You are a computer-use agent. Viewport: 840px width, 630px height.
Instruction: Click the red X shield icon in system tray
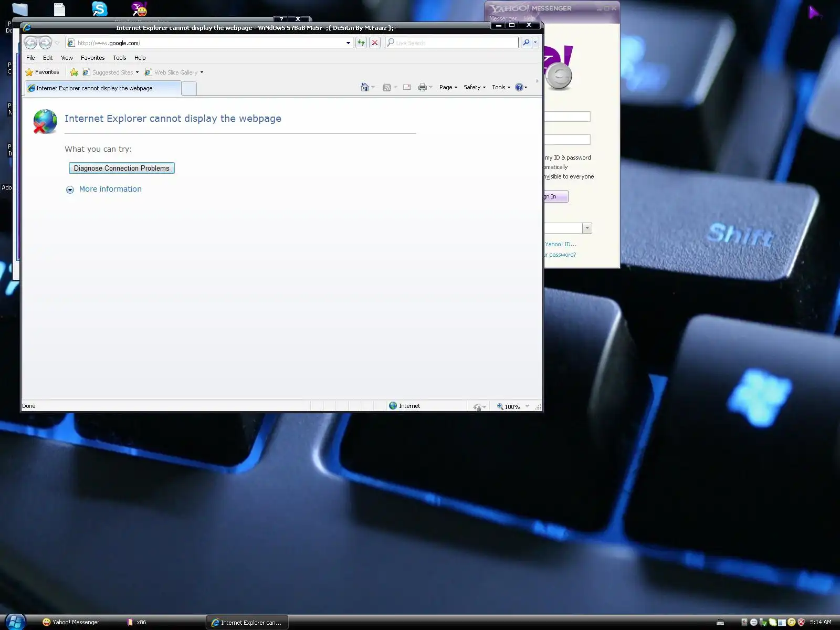click(x=801, y=622)
